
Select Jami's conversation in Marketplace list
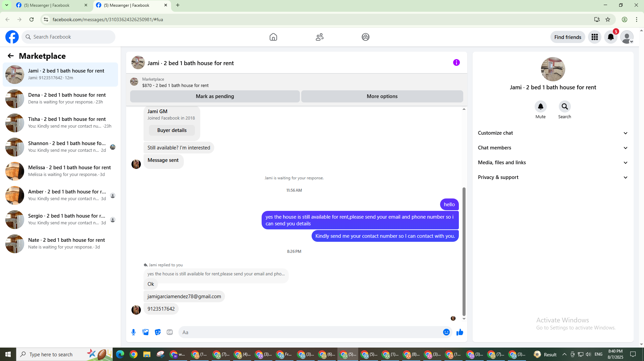click(60, 74)
